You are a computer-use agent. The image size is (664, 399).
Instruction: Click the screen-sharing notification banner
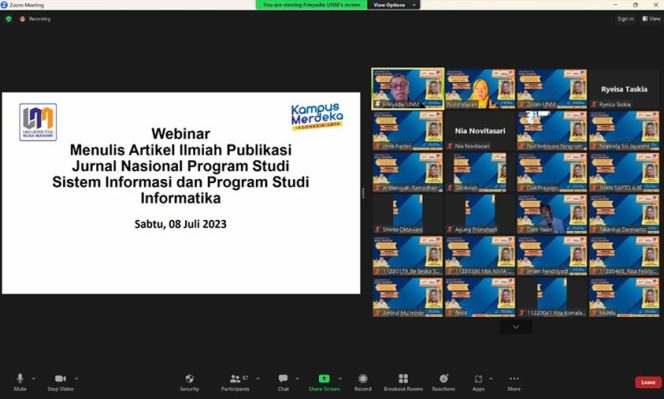pos(312,5)
